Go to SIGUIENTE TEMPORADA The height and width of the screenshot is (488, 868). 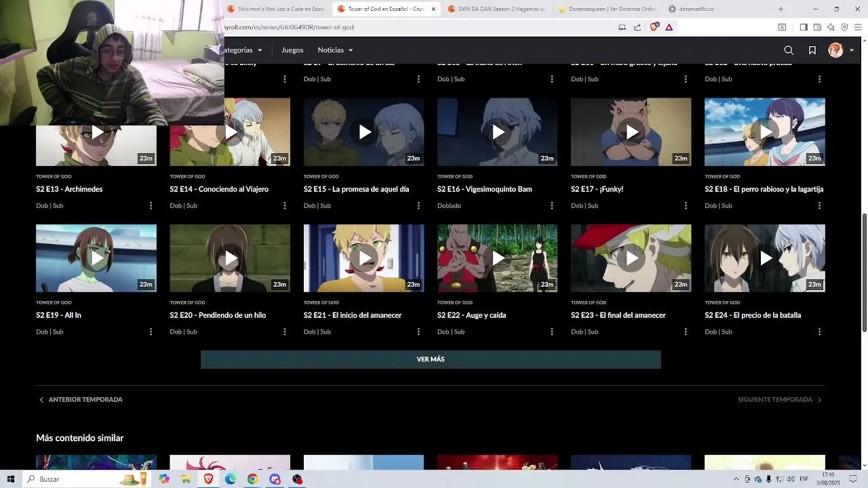point(781,400)
